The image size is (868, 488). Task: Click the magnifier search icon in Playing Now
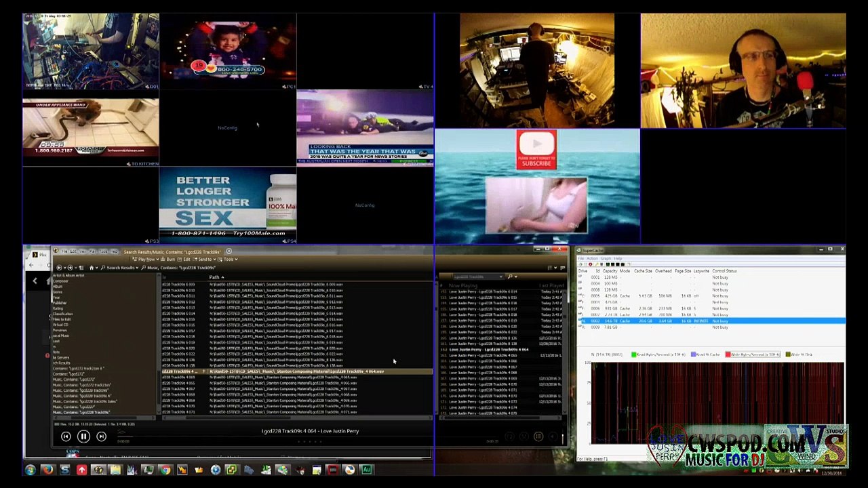[x=510, y=277]
